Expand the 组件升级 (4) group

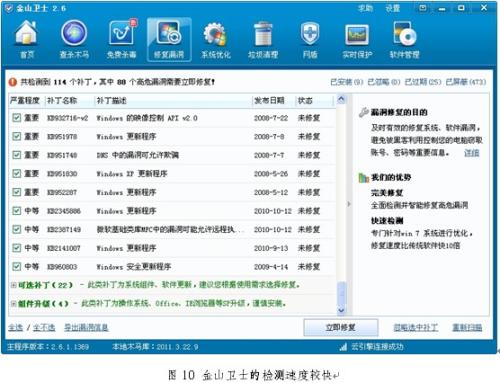(14, 304)
